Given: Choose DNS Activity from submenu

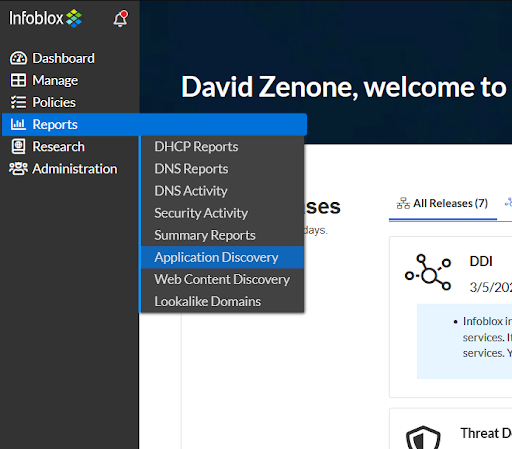Looking at the screenshot, I should 222,191.
